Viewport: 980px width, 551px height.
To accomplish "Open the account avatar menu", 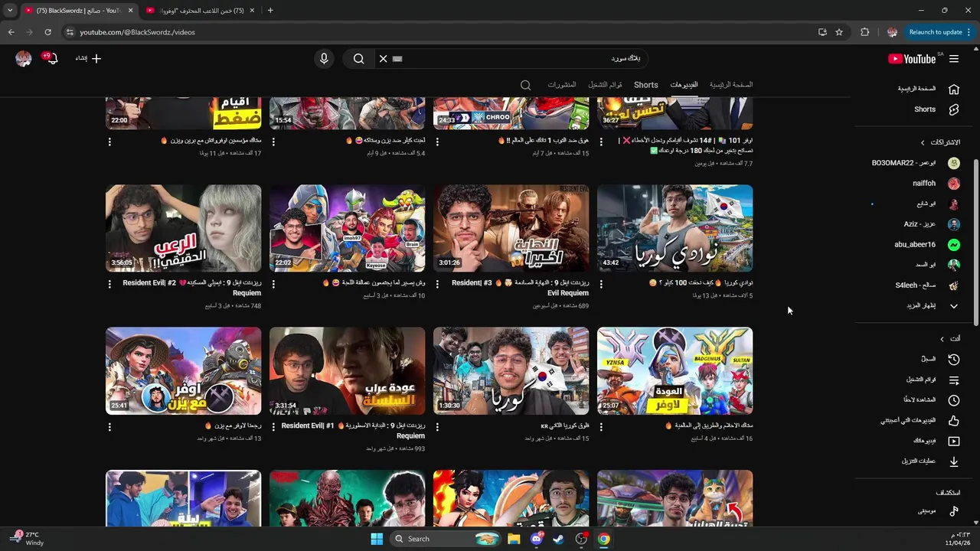I will pos(24,58).
